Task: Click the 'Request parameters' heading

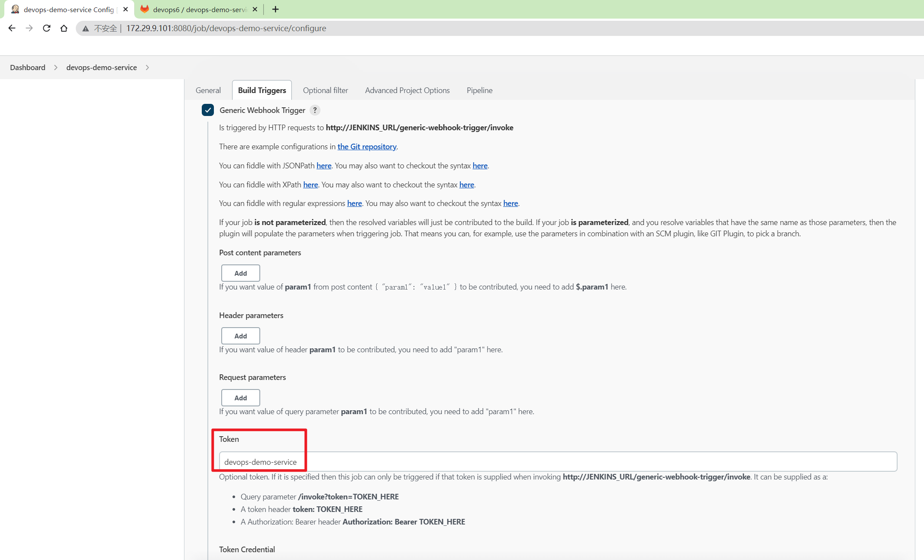Action: point(252,377)
